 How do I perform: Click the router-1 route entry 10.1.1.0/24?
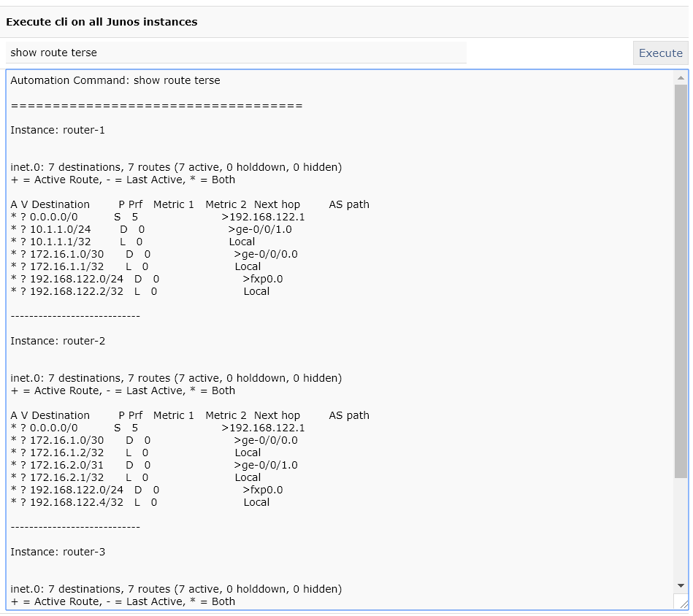(60, 230)
